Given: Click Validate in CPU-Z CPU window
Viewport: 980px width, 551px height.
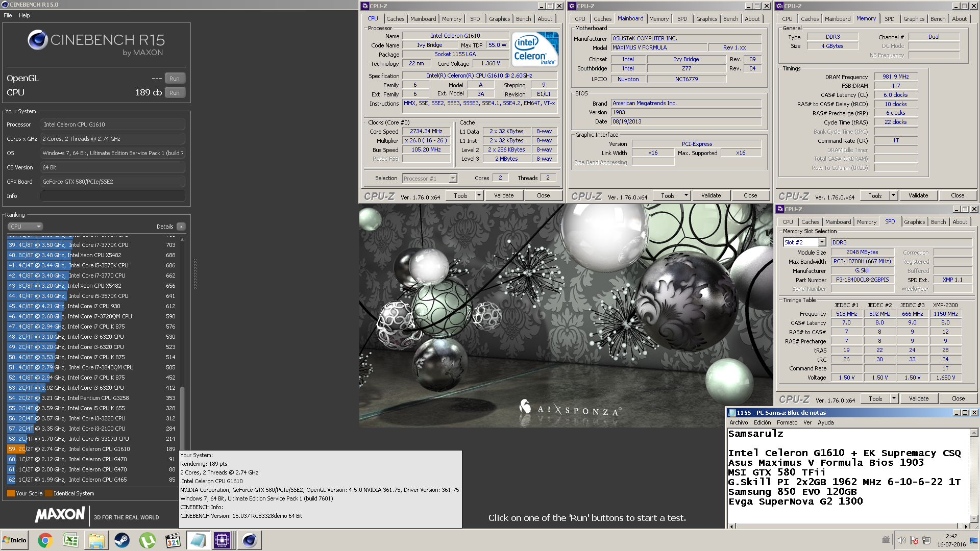Looking at the screenshot, I should (x=504, y=195).
